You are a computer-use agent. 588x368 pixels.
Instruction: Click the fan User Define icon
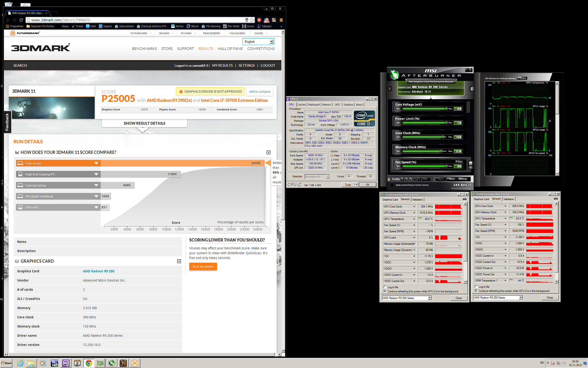coord(471,164)
